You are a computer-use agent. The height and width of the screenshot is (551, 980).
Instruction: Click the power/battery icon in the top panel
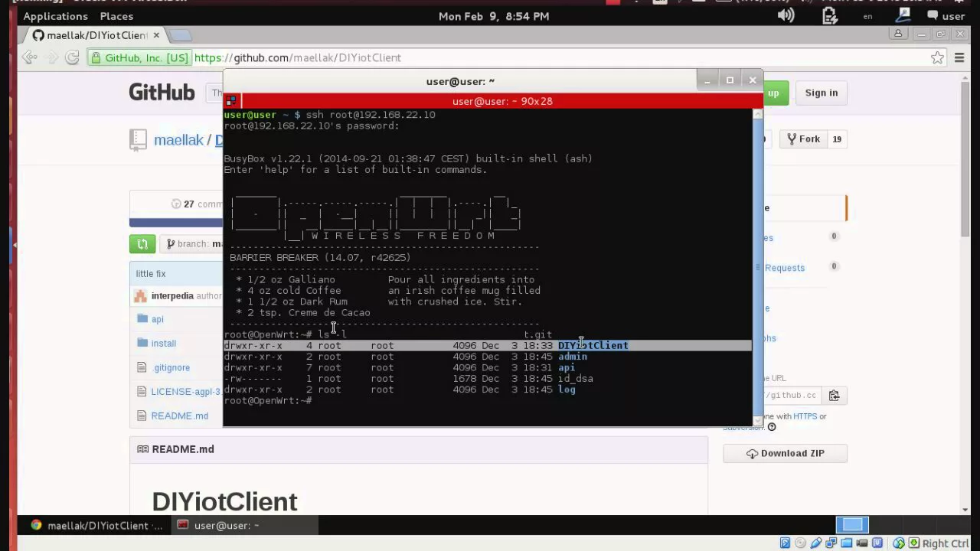830,15
